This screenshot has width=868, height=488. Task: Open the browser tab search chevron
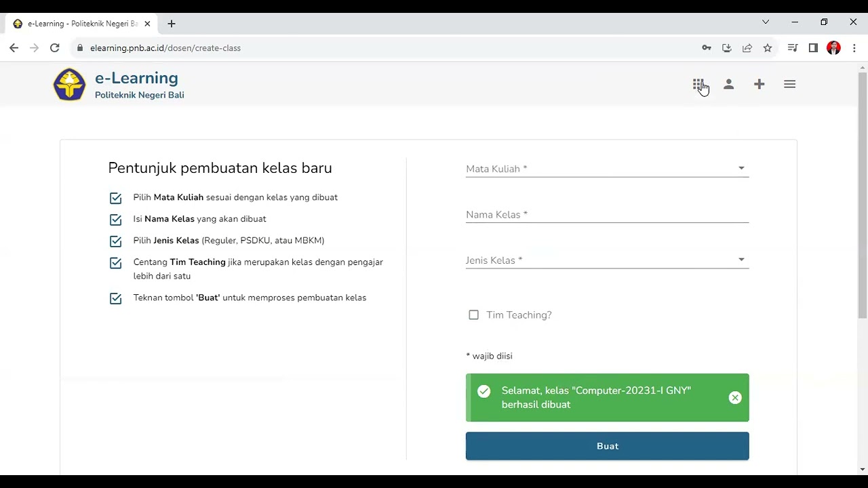tap(766, 22)
